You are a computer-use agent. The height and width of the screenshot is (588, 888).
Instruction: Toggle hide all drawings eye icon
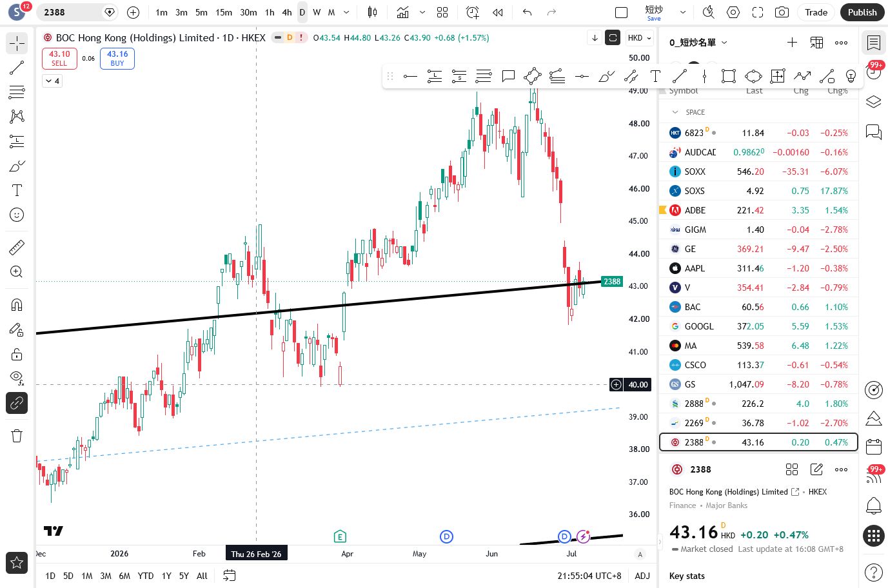(17, 378)
